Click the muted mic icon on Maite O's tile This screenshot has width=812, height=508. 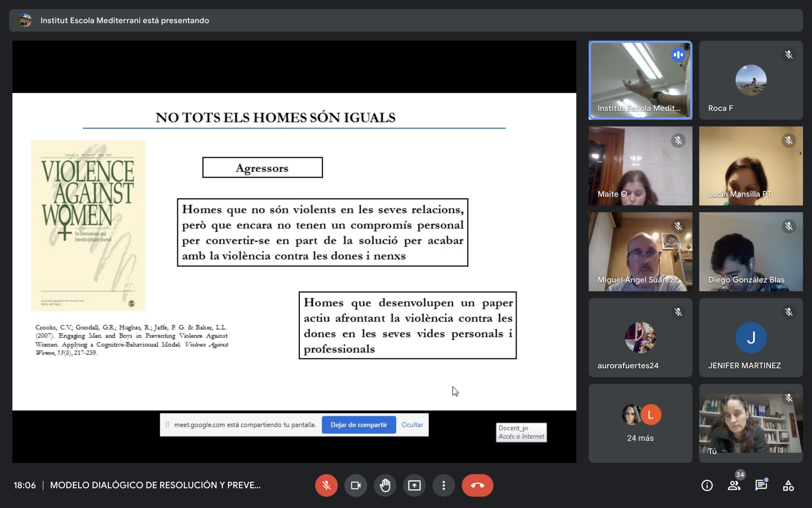click(x=678, y=140)
